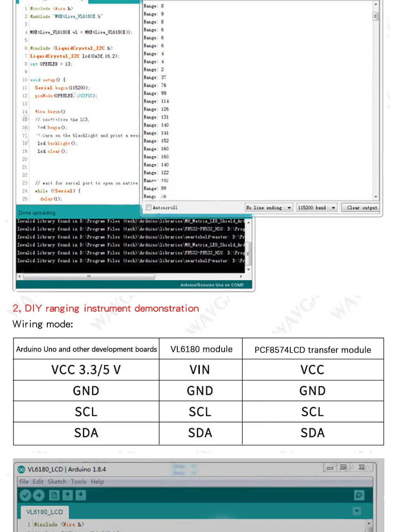Toggle the Autoscroll checkbox

(x=149, y=207)
